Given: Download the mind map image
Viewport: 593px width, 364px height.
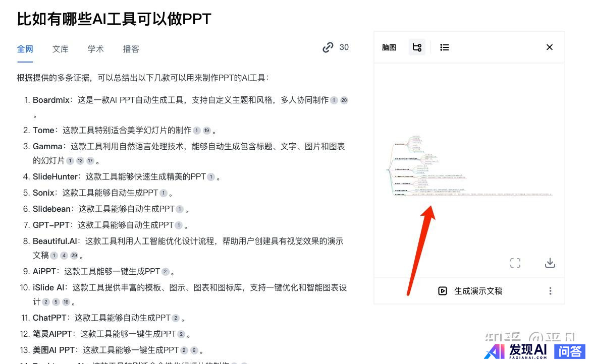Looking at the screenshot, I should click(x=550, y=263).
